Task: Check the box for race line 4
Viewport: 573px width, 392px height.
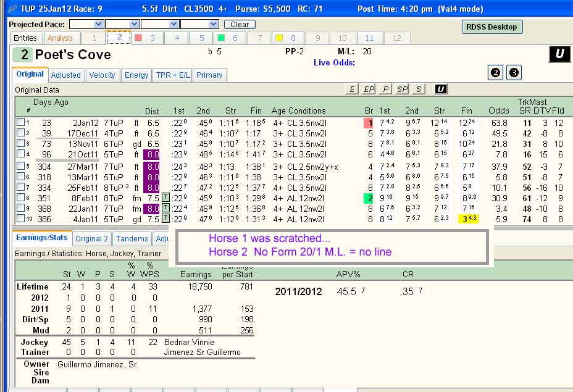Action: tap(20, 154)
